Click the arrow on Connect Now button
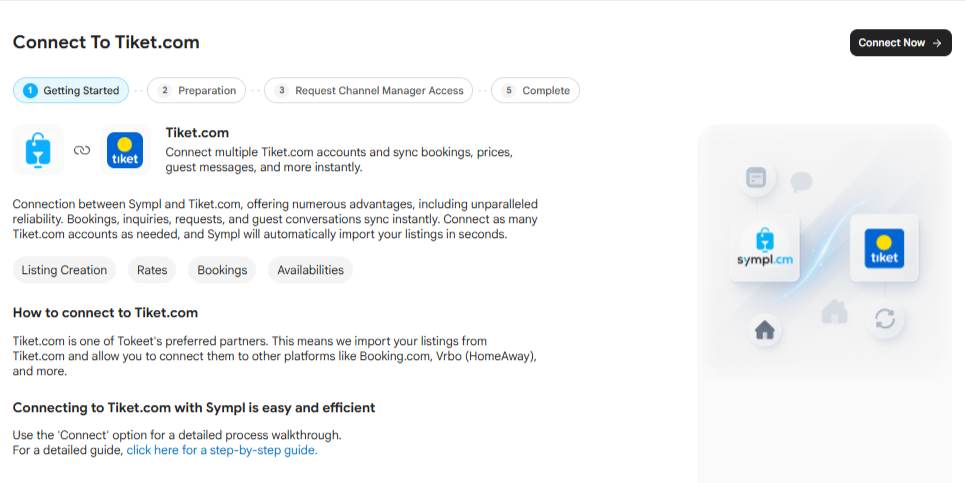Screen dimensions: 966x483 coord(937,43)
